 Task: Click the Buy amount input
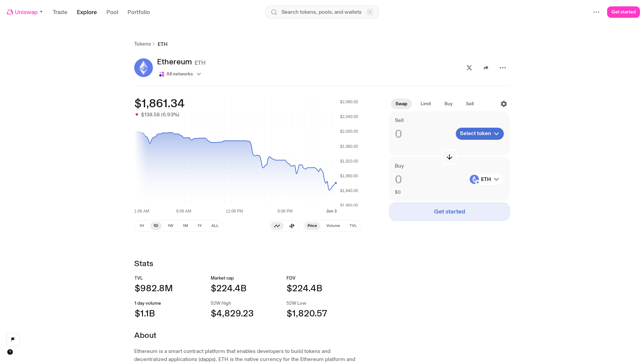(x=429, y=180)
